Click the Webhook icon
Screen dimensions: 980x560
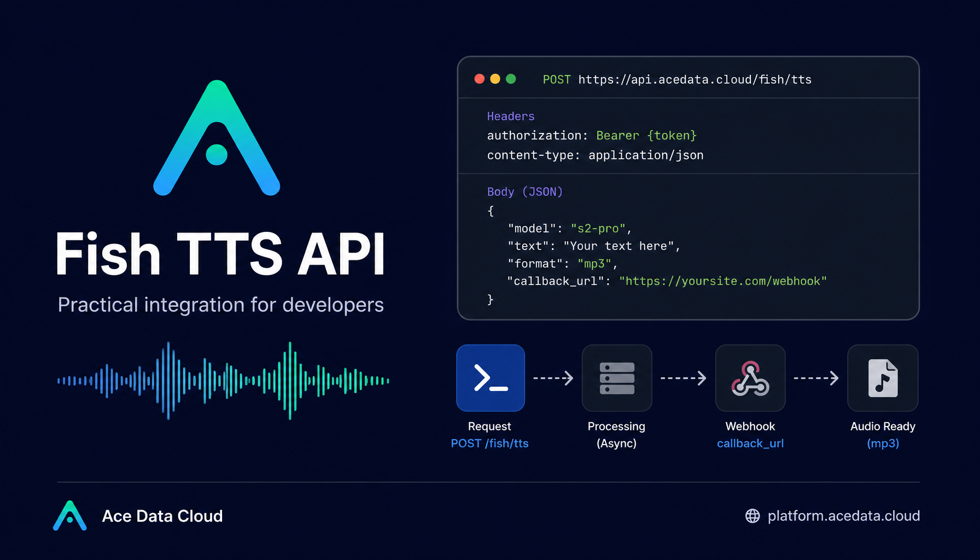[750, 378]
